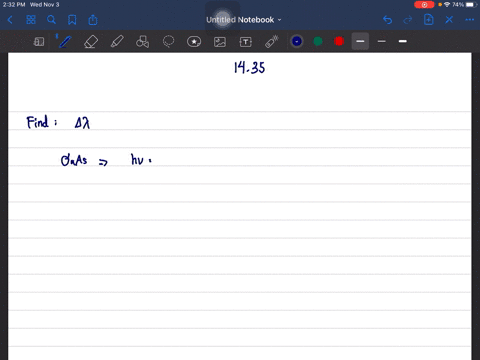The image size is (480, 360).
Task: Bookmark the current page
Action: pos(72,20)
